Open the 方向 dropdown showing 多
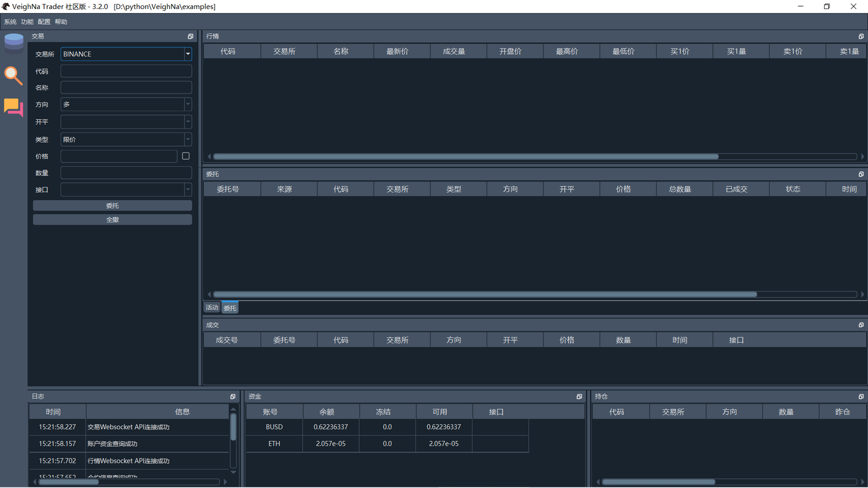The width and height of the screenshot is (868, 488). point(126,104)
